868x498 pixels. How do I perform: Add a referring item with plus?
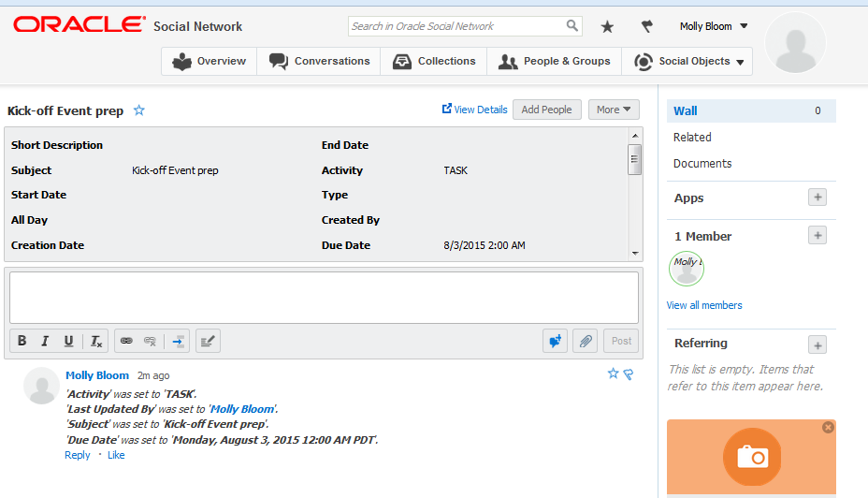pos(817,345)
